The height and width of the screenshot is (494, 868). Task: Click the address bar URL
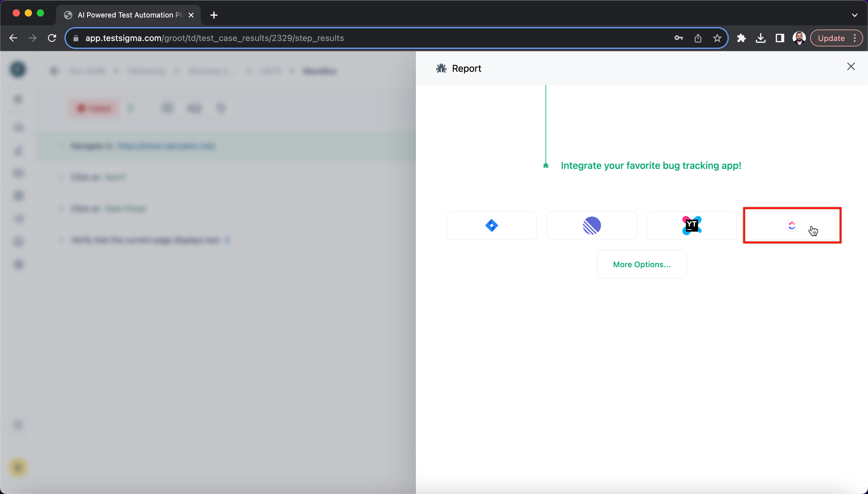(215, 38)
